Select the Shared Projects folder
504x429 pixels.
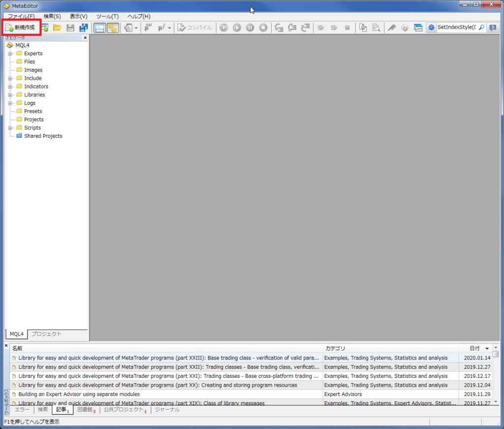click(x=43, y=136)
